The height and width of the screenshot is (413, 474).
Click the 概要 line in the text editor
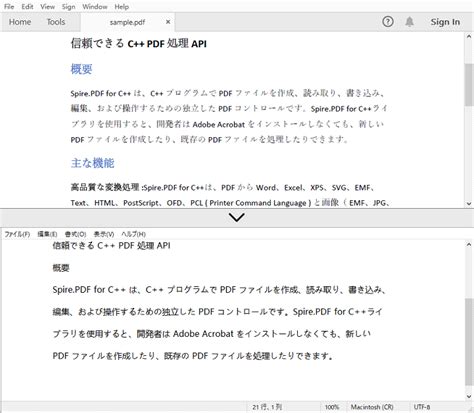(61, 268)
